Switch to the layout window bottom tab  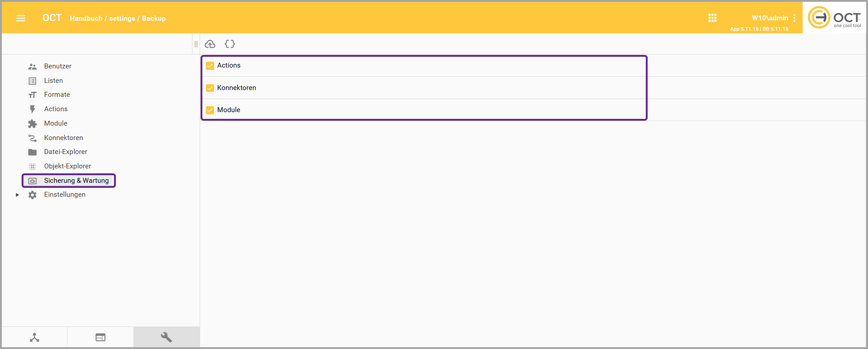click(x=101, y=337)
